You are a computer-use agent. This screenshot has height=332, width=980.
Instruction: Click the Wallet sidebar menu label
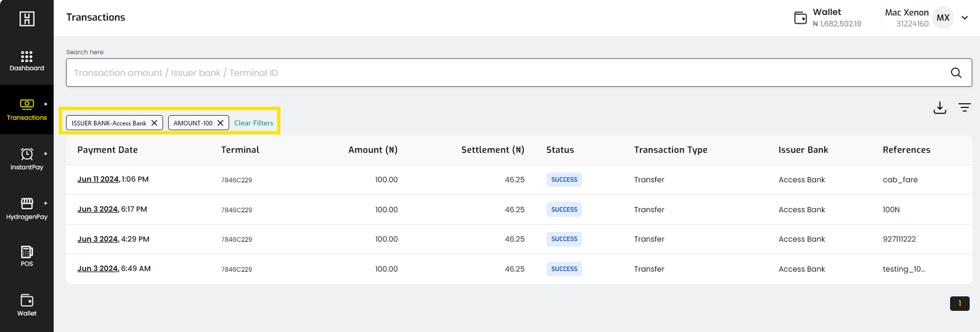27,313
